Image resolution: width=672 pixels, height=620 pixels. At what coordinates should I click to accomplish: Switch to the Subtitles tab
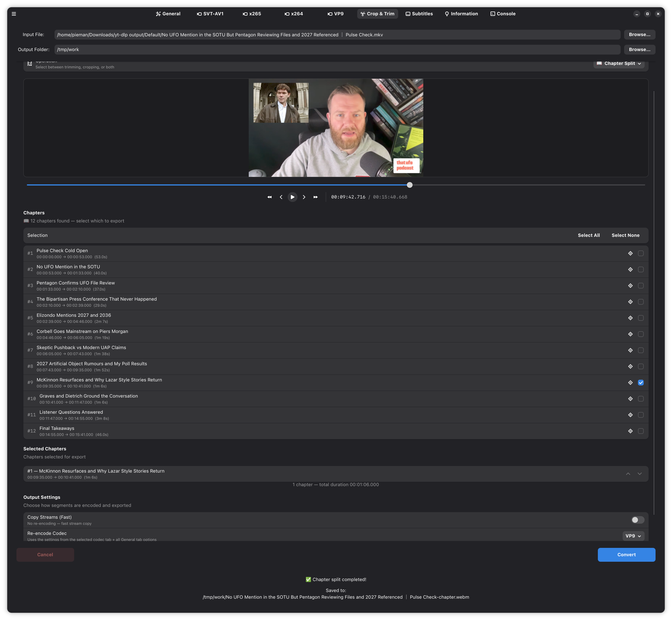click(x=419, y=14)
